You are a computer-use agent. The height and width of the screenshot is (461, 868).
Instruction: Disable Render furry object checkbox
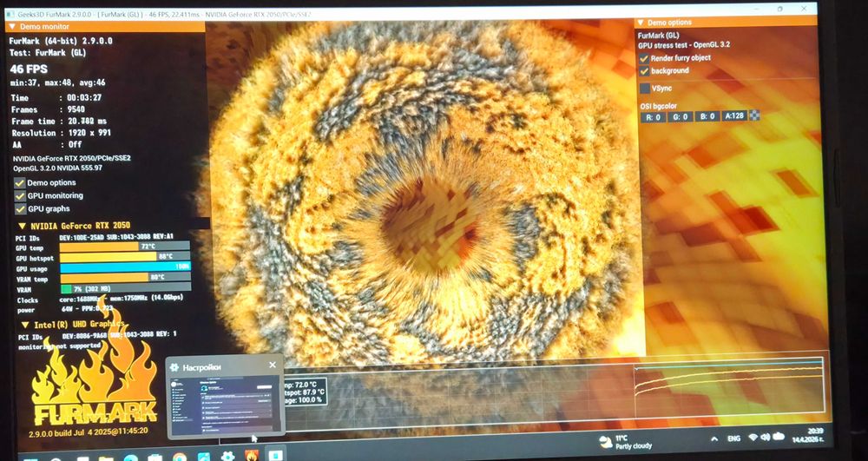click(644, 58)
